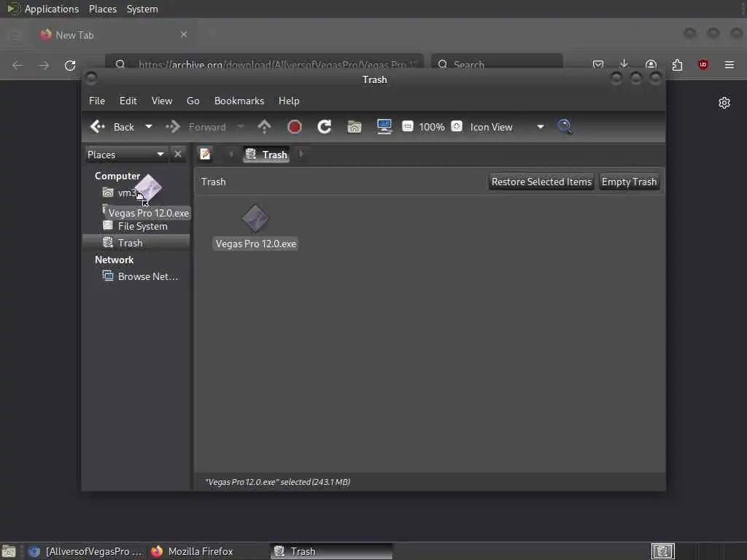Open the Places sidebar type dropdown

(125, 155)
